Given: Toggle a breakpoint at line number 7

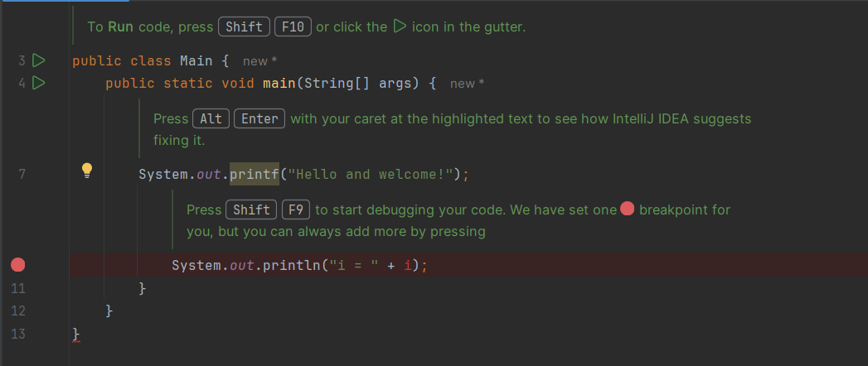Looking at the screenshot, I should click(22, 174).
